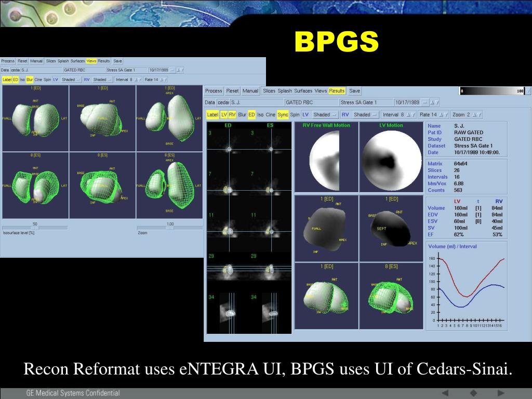Image resolution: width=532 pixels, height=399 pixels.
Task: Click date stepper arrows in front Results window
Action: [x=434, y=102]
